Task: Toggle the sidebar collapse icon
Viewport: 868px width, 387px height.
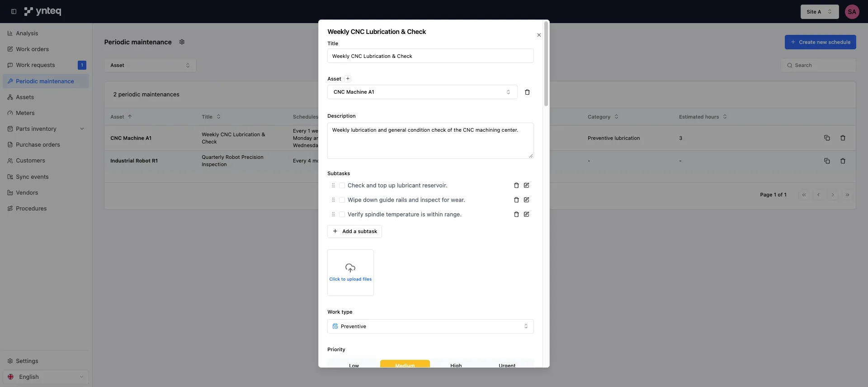Action: (x=14, y=11)
